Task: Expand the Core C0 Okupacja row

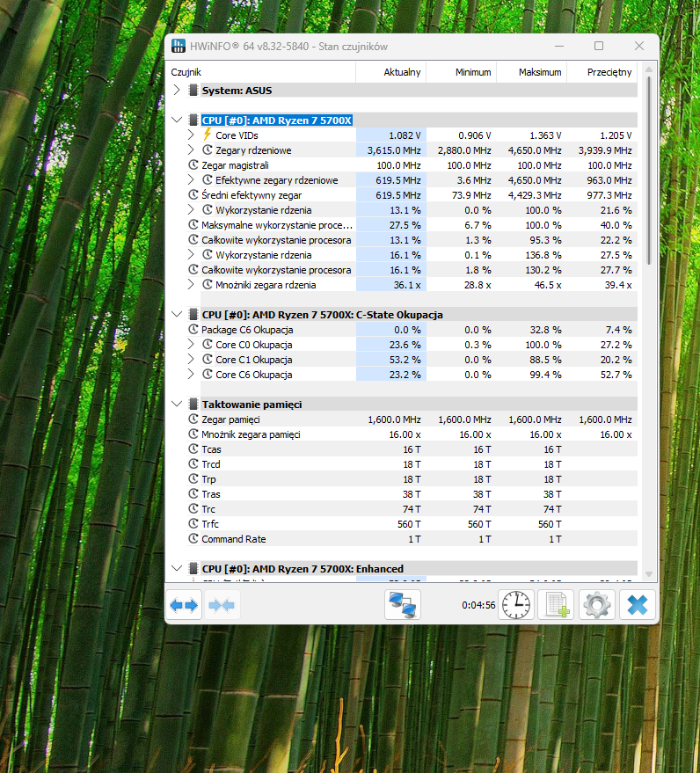Action: click(192, 345)
